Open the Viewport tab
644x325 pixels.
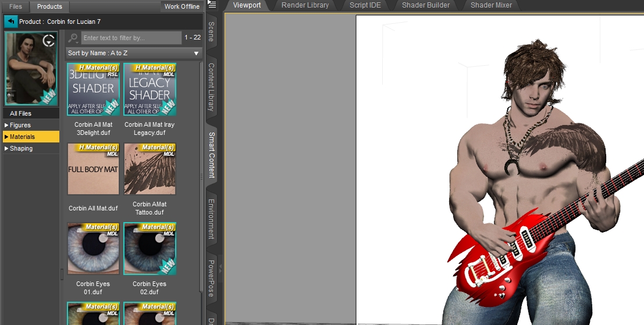tap(247, 5)
